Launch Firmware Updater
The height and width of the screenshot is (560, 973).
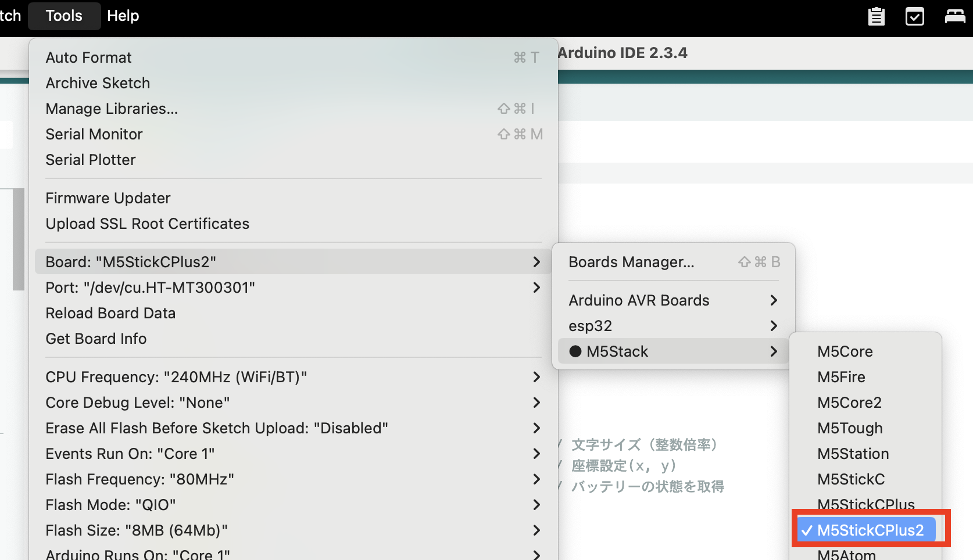tap(294, 198)
